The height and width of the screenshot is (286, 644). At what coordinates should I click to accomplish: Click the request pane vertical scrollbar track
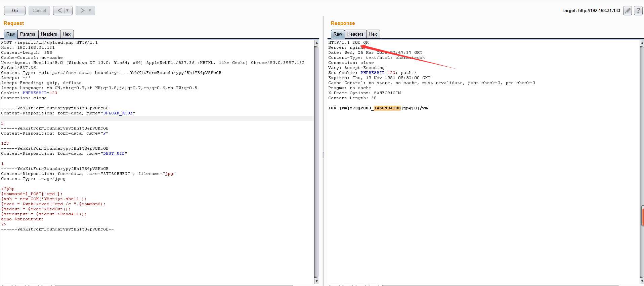tap(316, 162)
